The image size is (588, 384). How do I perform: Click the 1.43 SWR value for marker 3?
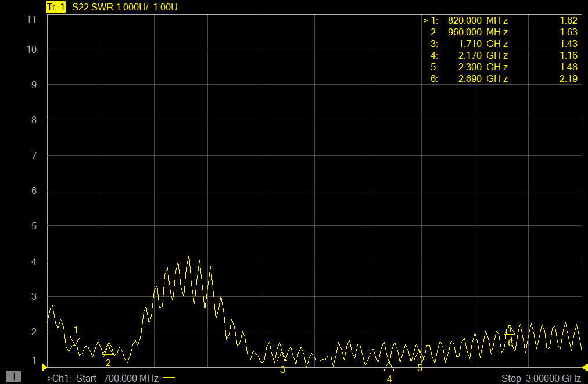point(568,44)
